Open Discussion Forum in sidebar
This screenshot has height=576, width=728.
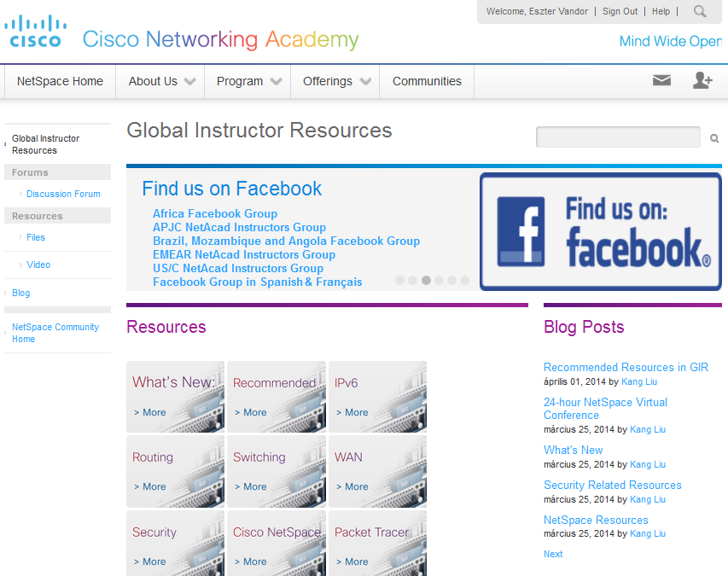[x=63, y=194]
